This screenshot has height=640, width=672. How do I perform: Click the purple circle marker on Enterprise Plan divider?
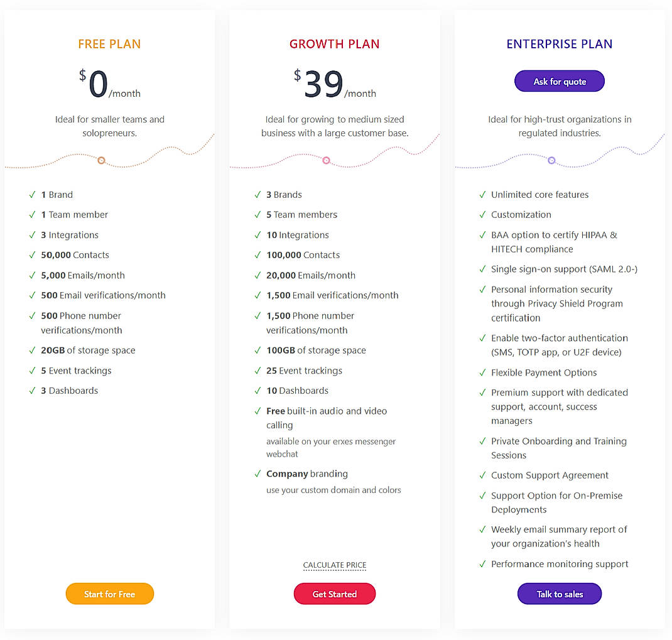[x=551, y=160]
